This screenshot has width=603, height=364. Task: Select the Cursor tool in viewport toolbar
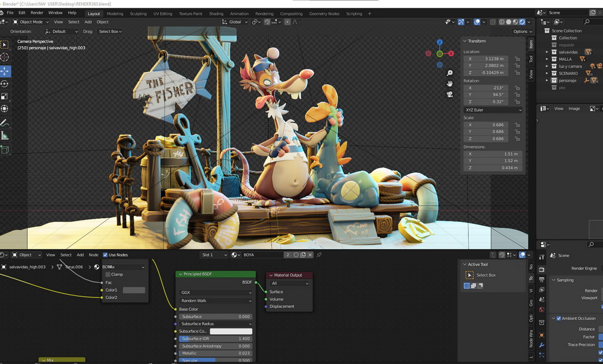(x=5, y=57)
